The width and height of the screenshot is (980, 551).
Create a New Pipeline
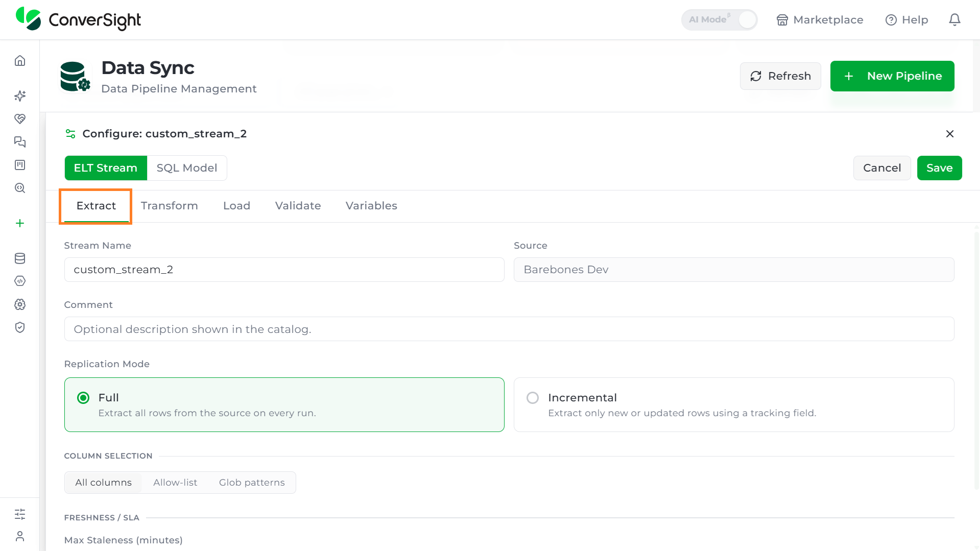(892, 76)
